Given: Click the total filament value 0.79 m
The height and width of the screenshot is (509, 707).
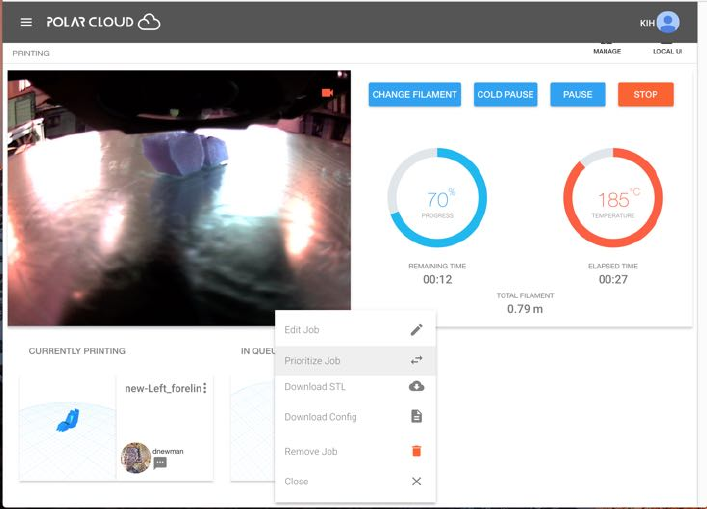Looking at the screenshot, I should pos(525,309).
